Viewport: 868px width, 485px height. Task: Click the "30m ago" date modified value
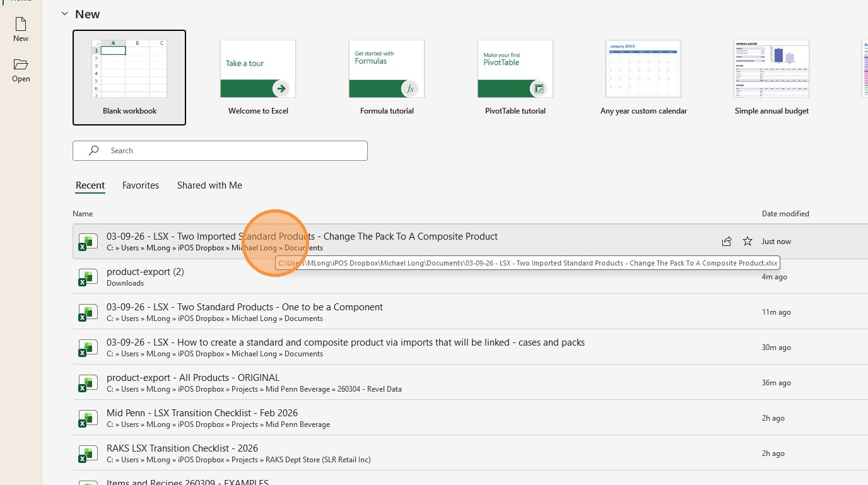point(776,348)
